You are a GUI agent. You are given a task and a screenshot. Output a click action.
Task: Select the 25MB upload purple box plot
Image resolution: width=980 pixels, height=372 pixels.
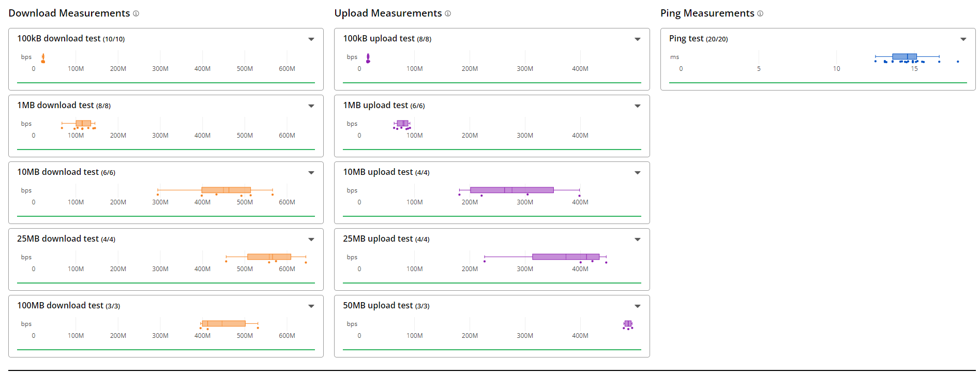[x=566, y=257]
